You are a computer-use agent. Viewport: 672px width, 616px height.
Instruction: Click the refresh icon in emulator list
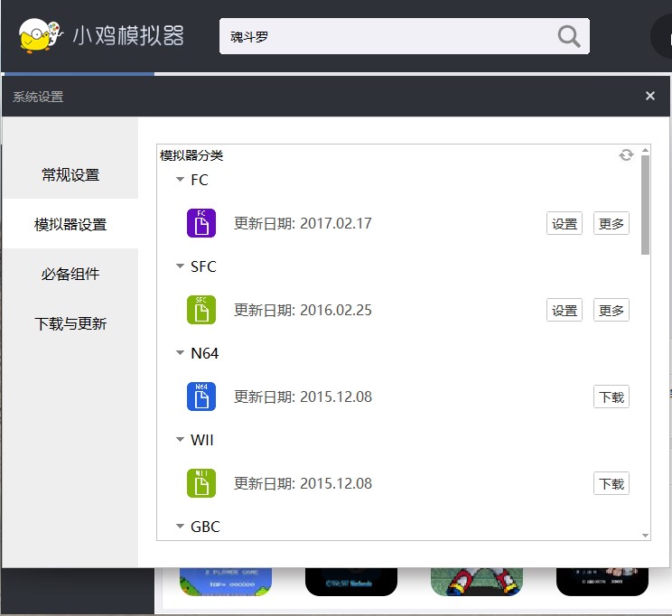coord(626,154)
